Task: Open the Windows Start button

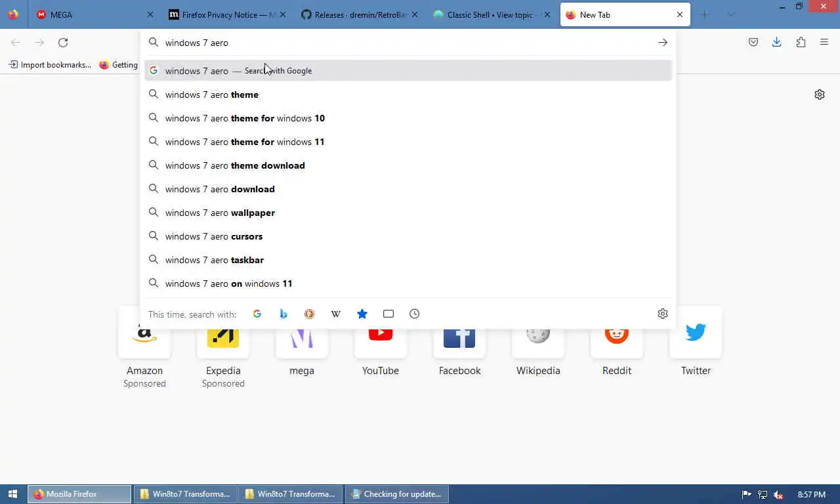Action: click(12, 494)
